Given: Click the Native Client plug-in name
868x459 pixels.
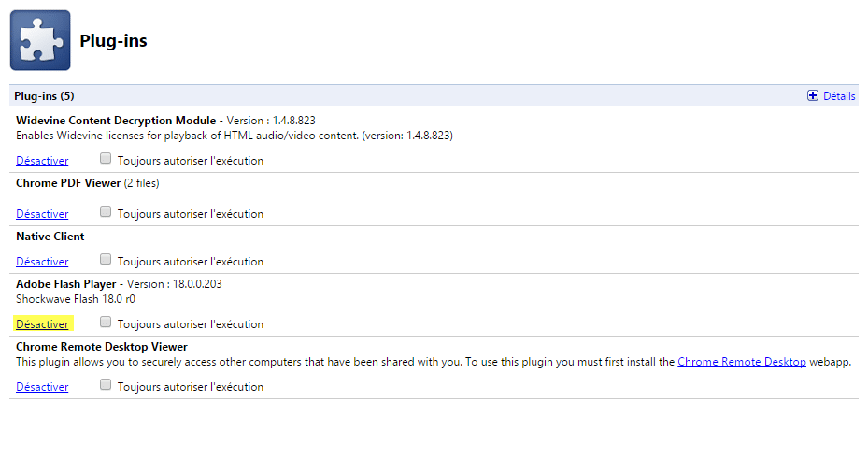Looking at the screenshot, I should 50,237.
